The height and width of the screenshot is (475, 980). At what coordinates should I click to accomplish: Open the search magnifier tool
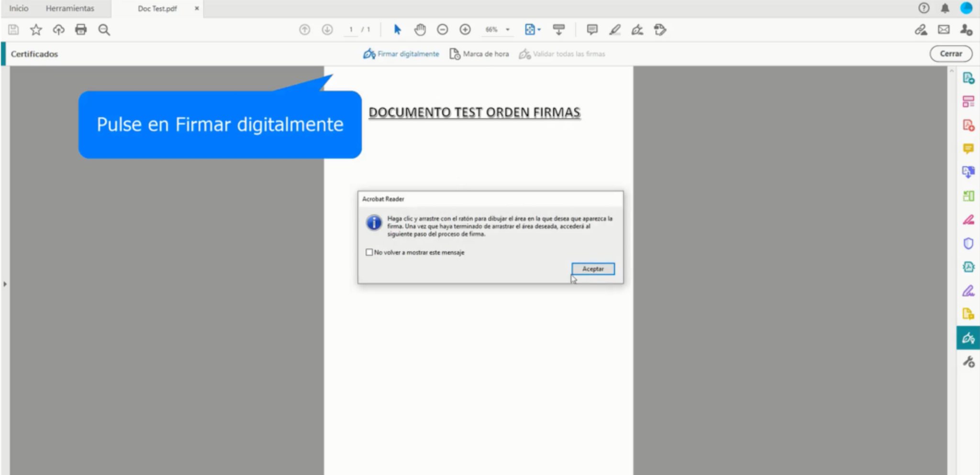click(x=105, y=30)
